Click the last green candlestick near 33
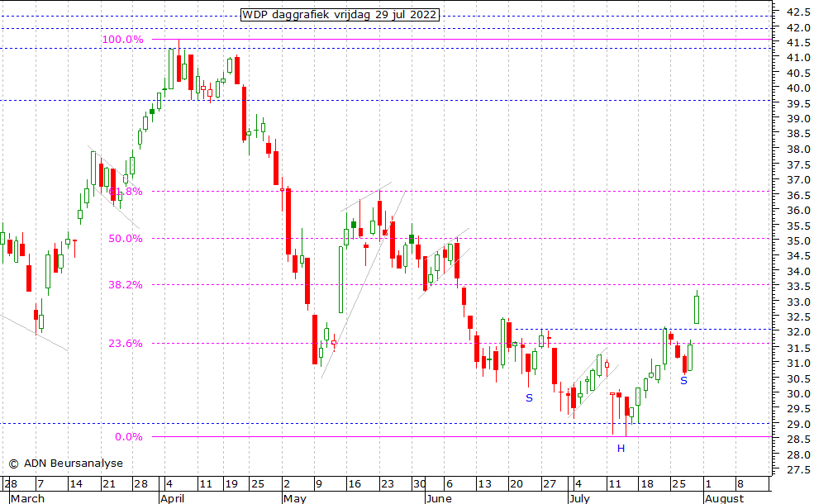The height and width of the screenshot is (504, 814). [x=697, y=309]
